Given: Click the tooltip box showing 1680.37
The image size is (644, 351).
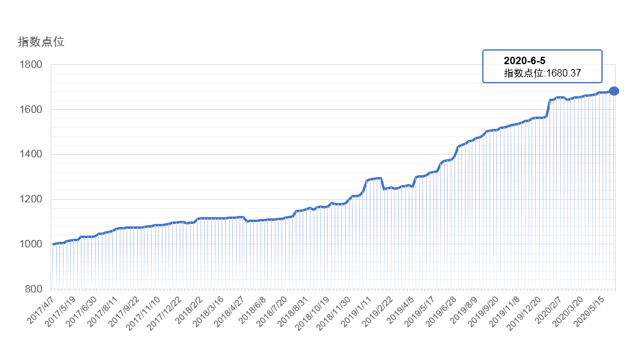Looking at the screenshot, I should pos(542,67).
